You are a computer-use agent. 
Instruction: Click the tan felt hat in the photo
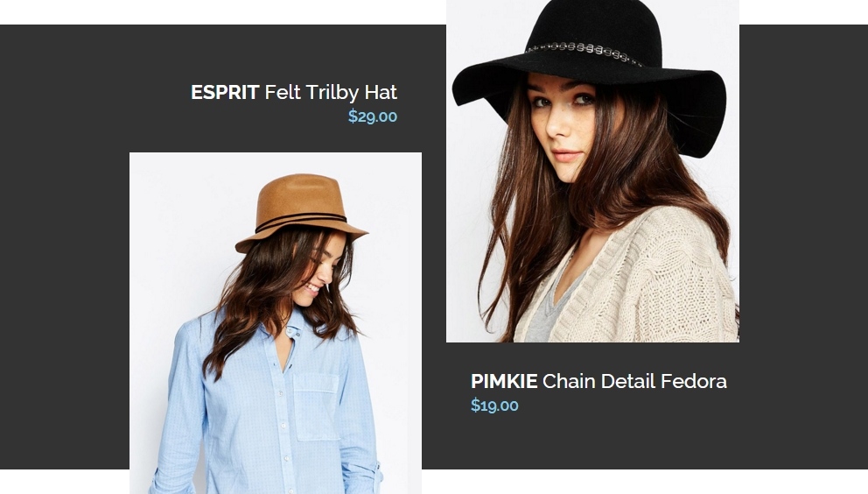click(x=301, y=211)
